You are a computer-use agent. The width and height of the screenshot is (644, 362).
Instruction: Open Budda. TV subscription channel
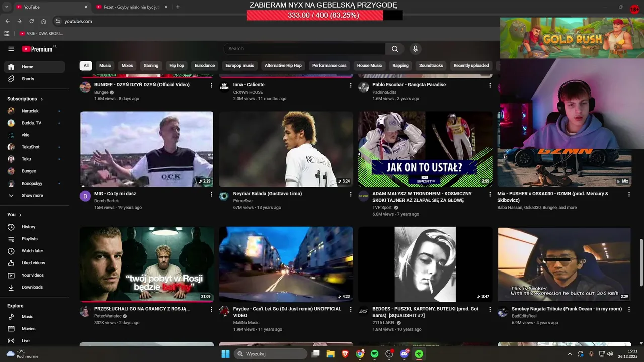34,123
